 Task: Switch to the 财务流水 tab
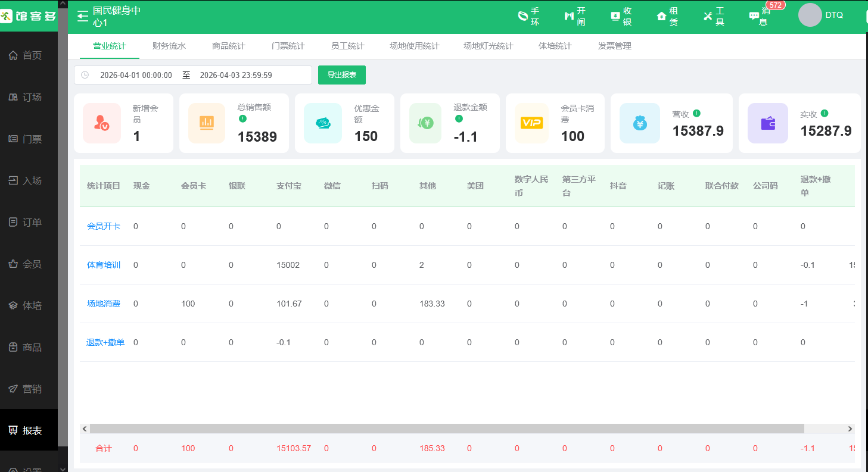coord(169,46)
